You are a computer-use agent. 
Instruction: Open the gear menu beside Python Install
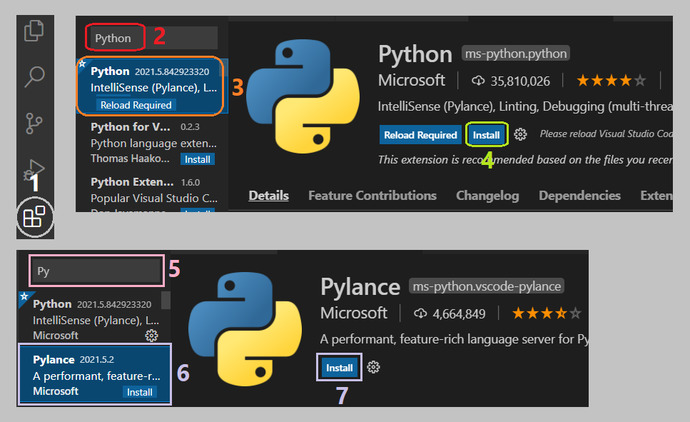point(521,134)
